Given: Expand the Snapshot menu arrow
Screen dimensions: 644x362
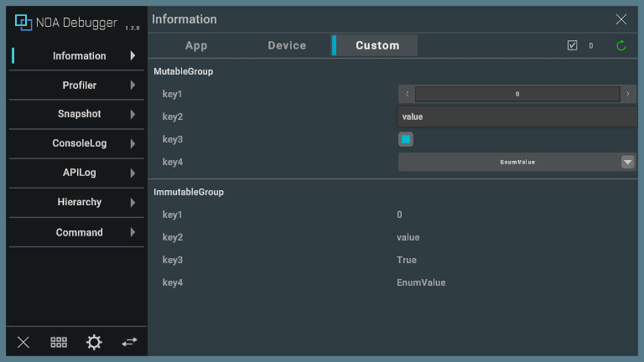Looking at the screenshot, I should (132, 115).
